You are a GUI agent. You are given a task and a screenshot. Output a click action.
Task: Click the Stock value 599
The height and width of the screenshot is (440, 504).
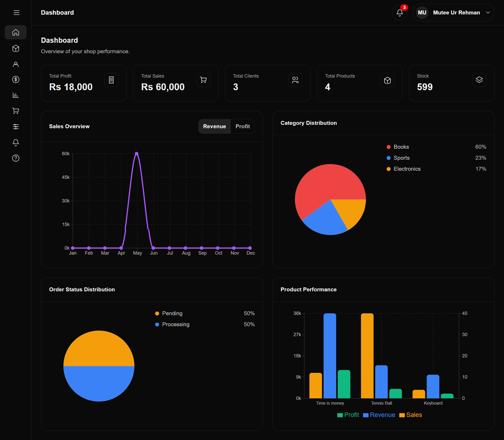tap(425, 87)
